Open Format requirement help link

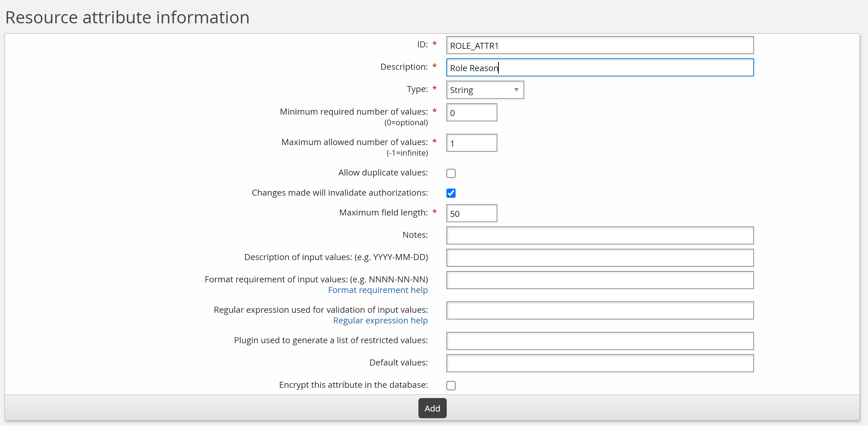click(x=378, y=290)
